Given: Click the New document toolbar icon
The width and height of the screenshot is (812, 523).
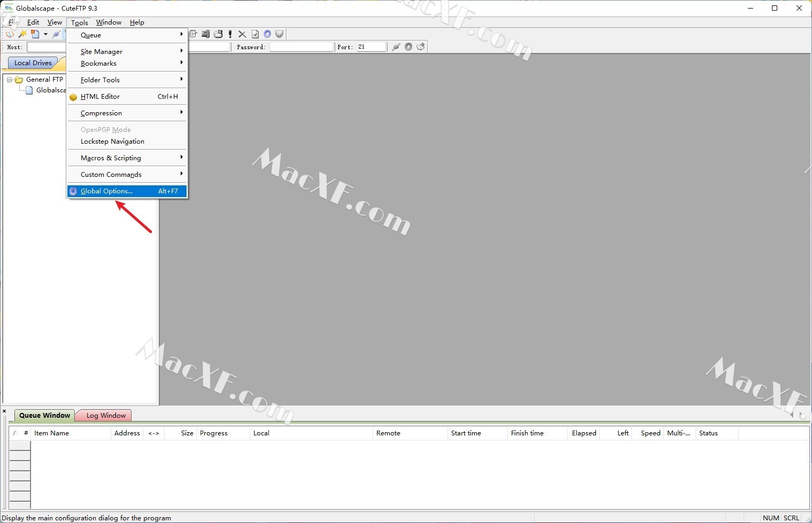Looking at the screenshot, I should pos(35,34).
